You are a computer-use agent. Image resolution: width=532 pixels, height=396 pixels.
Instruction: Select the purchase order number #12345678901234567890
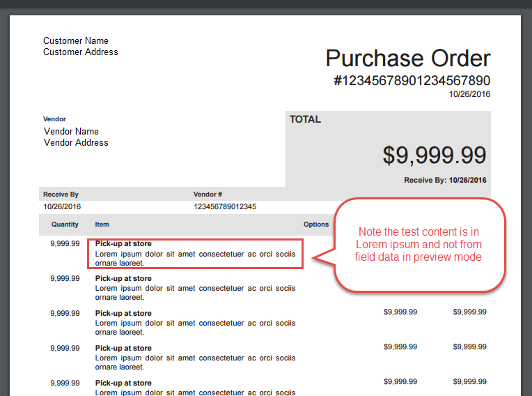(x=412, y=80)
